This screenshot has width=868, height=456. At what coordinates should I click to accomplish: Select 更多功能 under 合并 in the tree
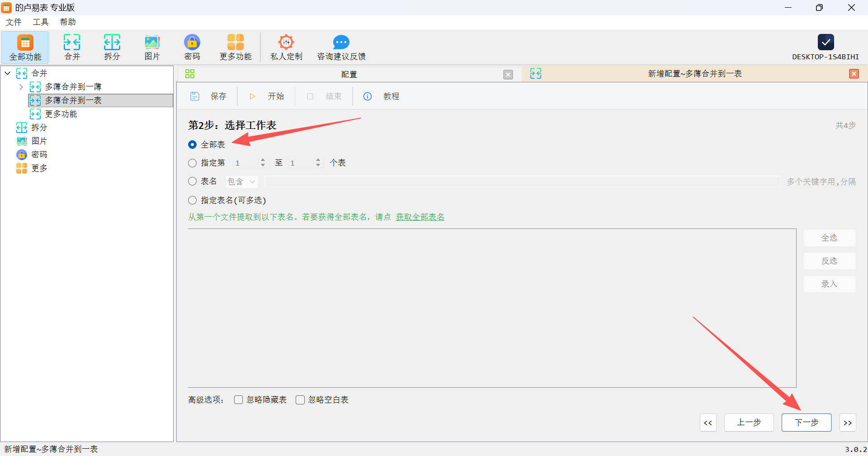61,114
